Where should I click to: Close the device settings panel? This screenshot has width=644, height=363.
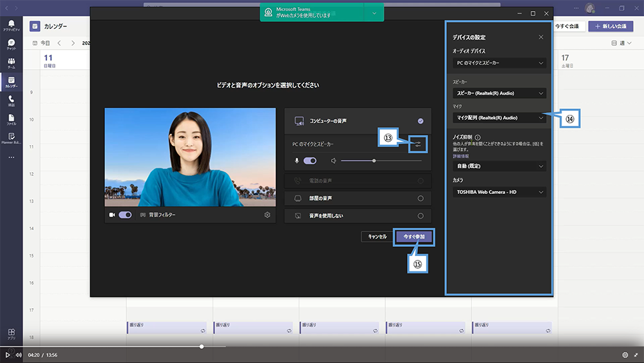(540, 37)
